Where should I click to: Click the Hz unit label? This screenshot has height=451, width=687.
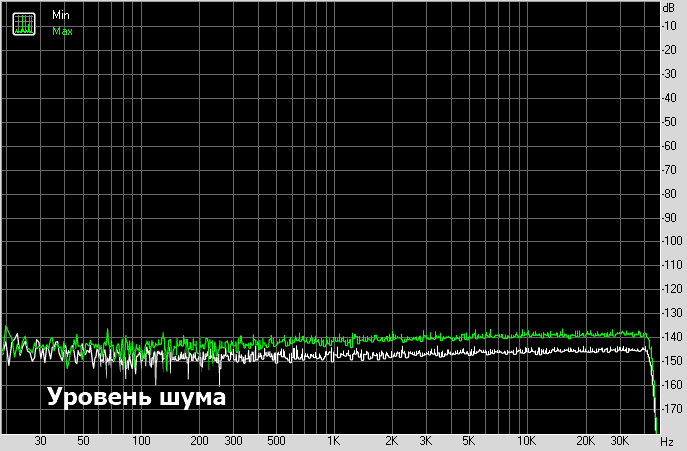point(668,441)
